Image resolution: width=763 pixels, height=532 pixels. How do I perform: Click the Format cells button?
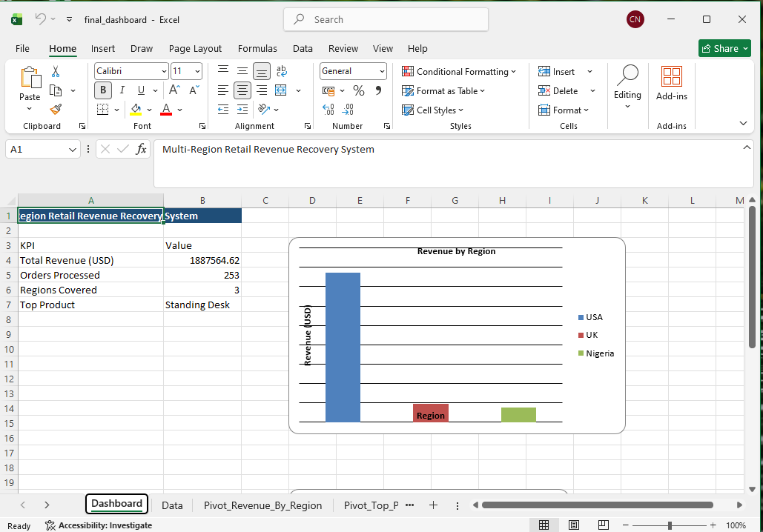tap(564, 110)
